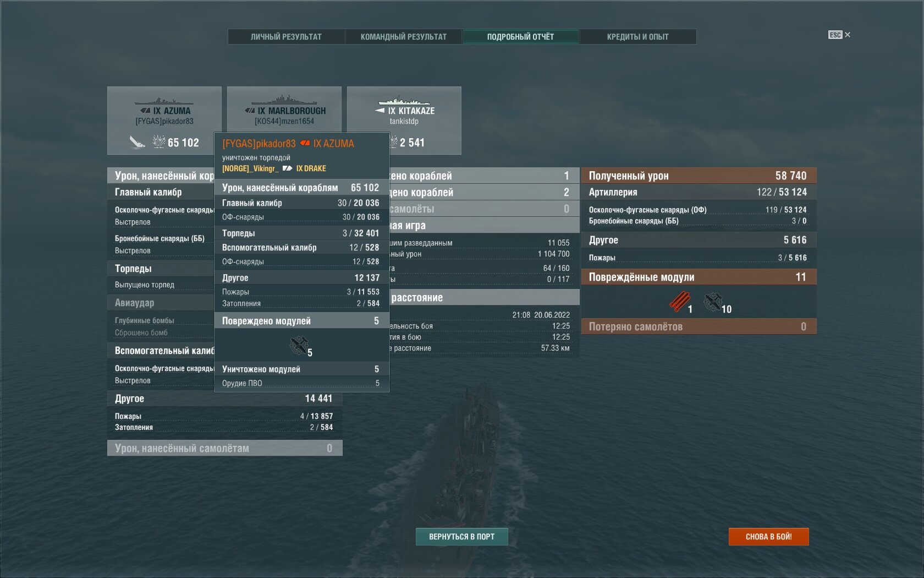Select the IX MARLBOROUGH ship card

[284, 110]
